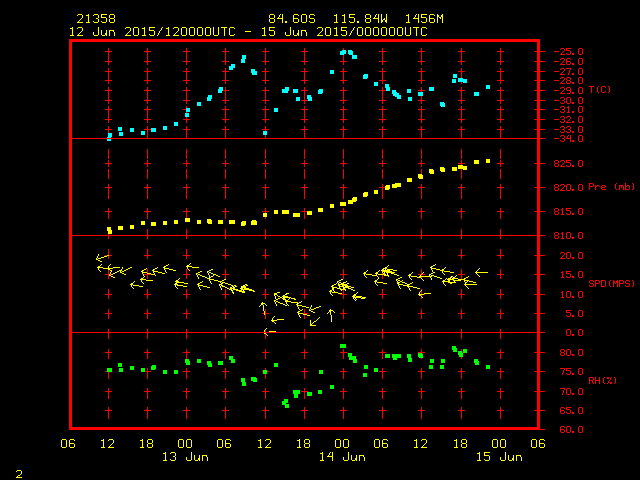Click the station ID 21358 label

tap(96, 19)
